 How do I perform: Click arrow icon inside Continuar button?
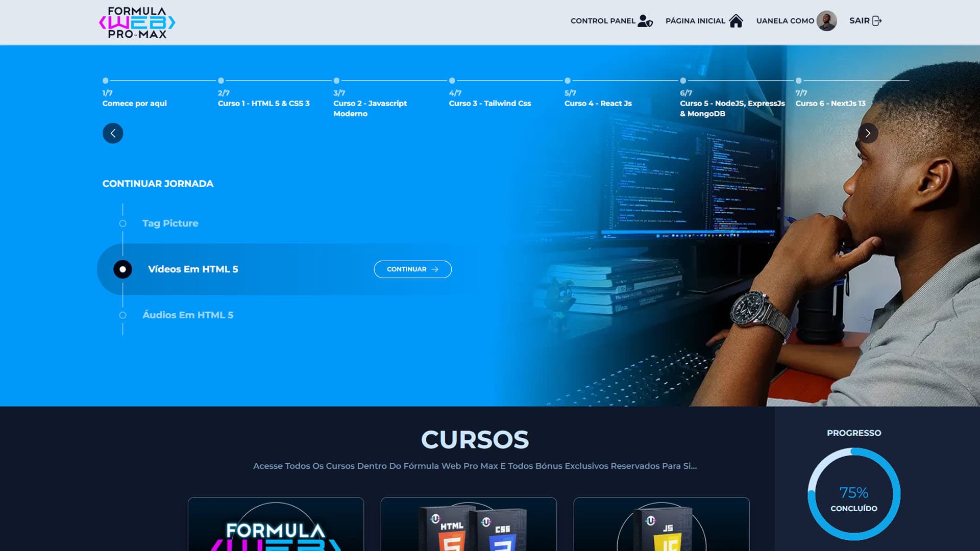pos(435,269)
